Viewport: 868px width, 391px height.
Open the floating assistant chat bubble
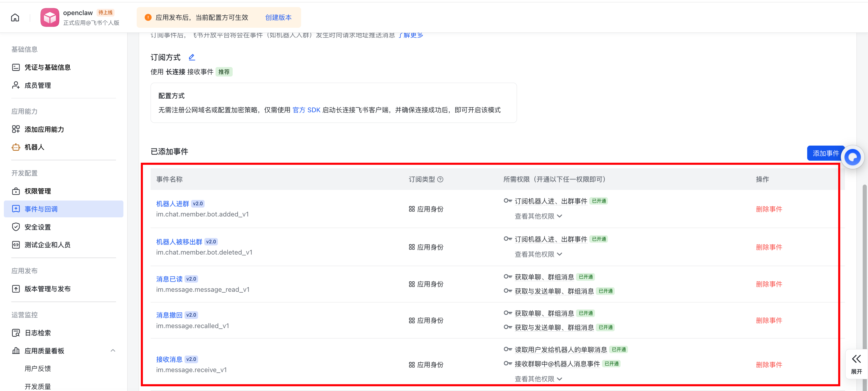[853, 157]
